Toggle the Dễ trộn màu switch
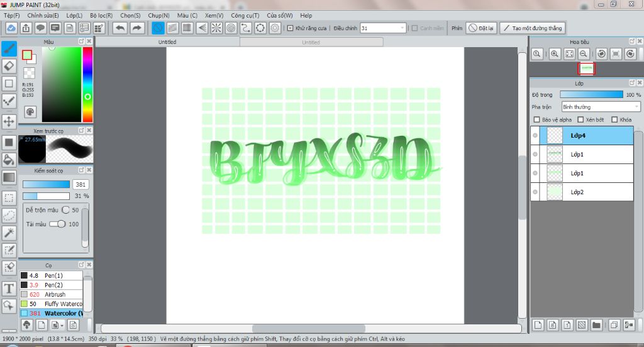 (x=65, y=210)
